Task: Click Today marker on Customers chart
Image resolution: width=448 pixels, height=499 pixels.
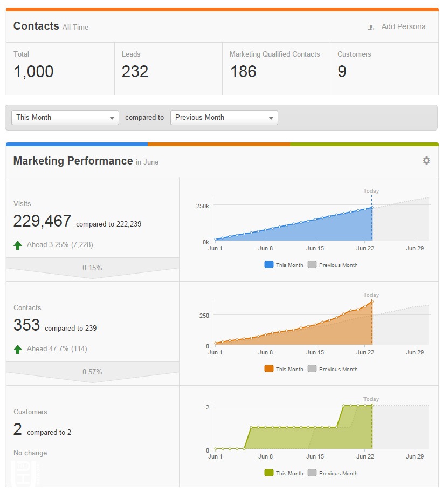Action: pyautogui.click(x=371, y=399)
